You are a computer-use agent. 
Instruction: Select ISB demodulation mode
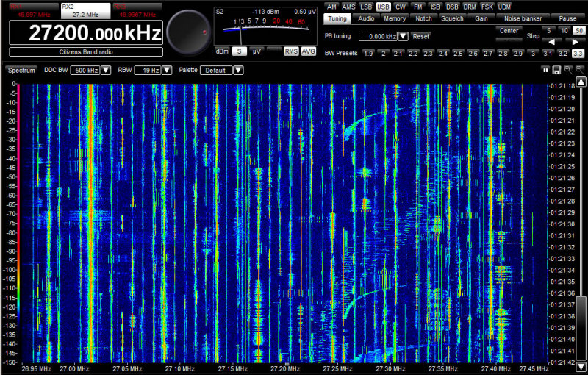(435, 7)
